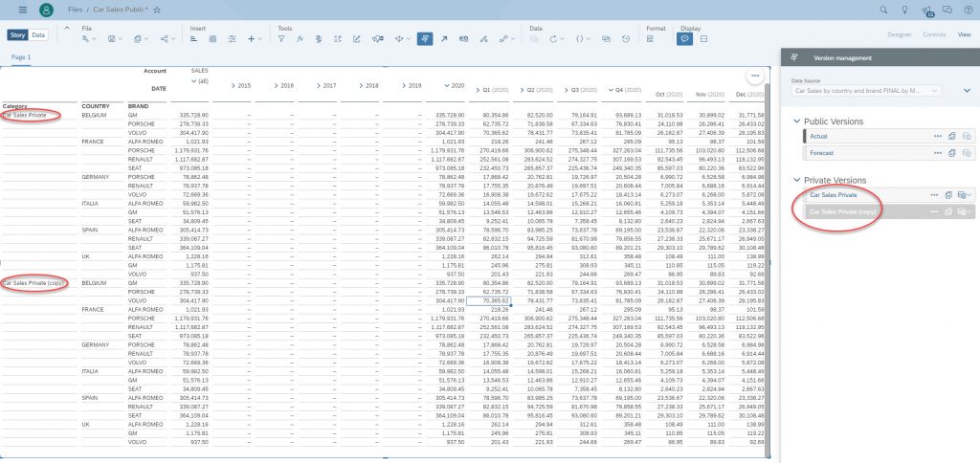Open the question mark help icon
Screen dimensions: 980x463
[x=968, y=10]
